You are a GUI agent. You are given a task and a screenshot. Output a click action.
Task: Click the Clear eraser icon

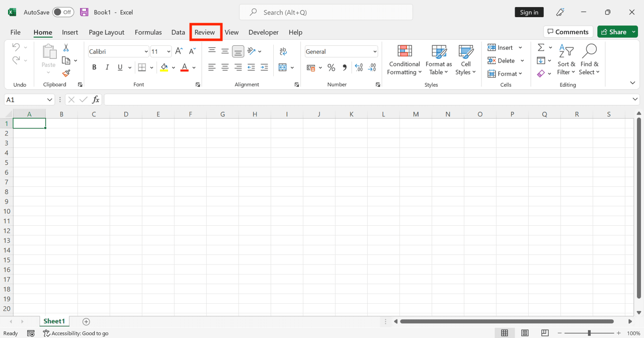pyautogui.click(x=541, y=74)
